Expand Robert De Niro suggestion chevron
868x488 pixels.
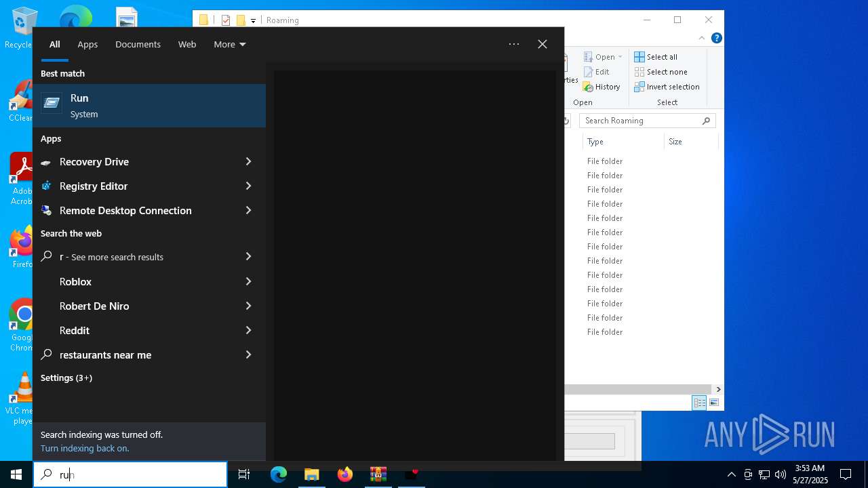(x=248, y=306)
